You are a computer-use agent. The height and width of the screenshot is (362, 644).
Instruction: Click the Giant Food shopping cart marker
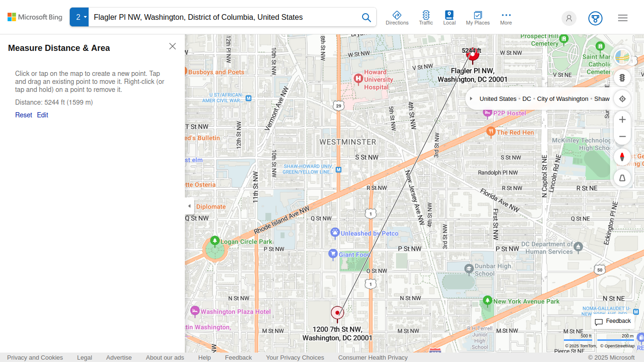pyautogui.click(x=333, y=254)
